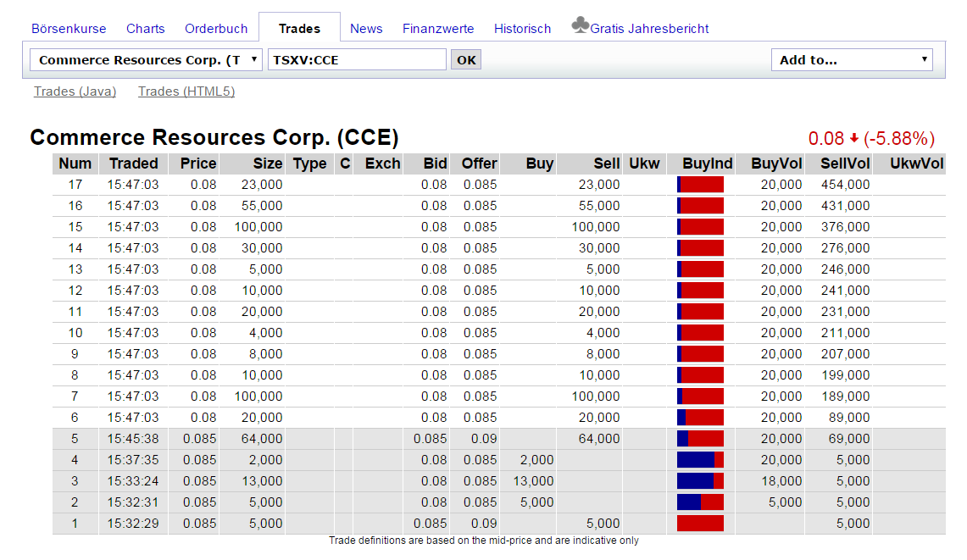
Task: Expand the Add to... dropdown
Action: tap(852, 59)
